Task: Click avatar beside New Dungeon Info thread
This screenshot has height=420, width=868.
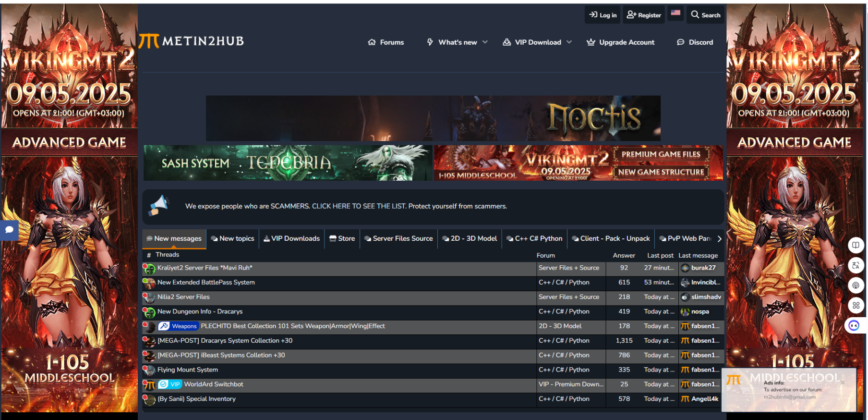Action: click(150, 312)
